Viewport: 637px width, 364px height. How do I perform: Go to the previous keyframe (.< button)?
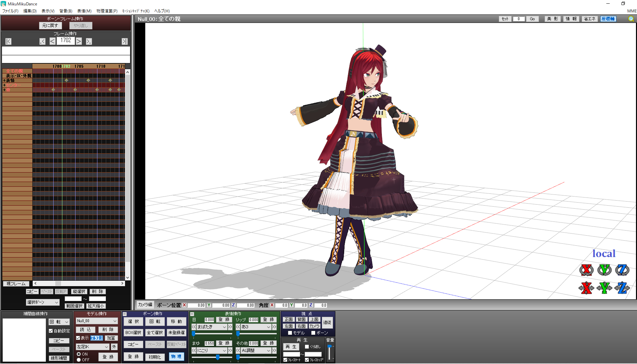(42, 41)
